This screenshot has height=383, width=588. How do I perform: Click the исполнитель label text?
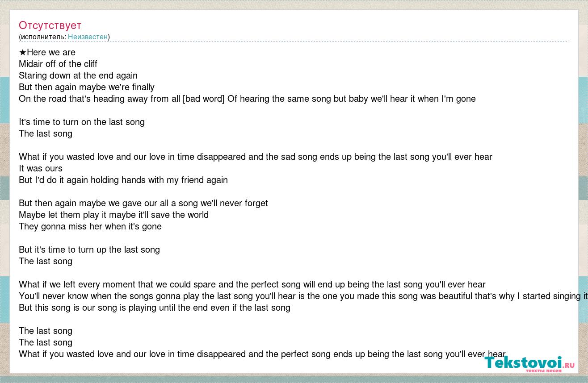coord(43,37)
